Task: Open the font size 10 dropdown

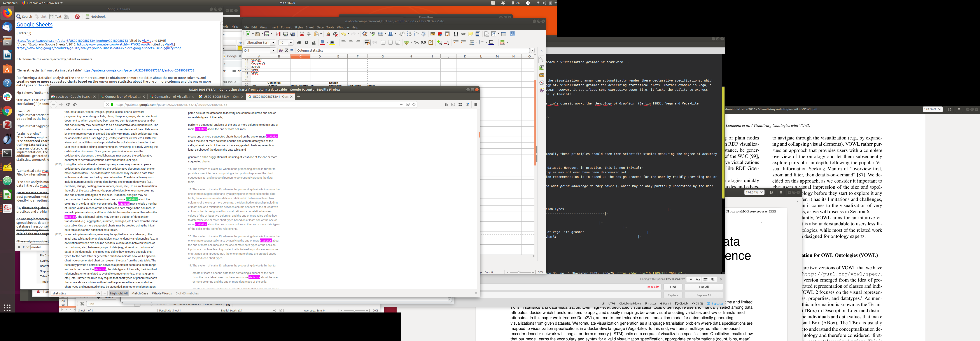Action: pos(291,43)
